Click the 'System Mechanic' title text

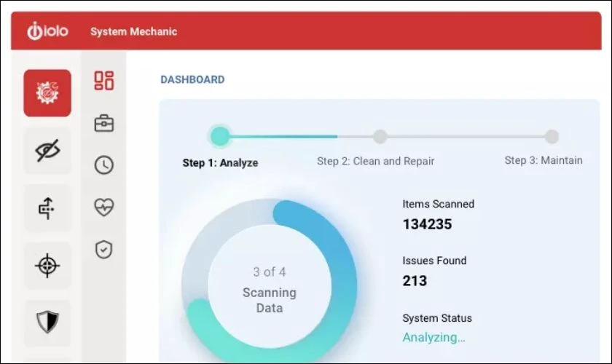(x=133, y=31)
